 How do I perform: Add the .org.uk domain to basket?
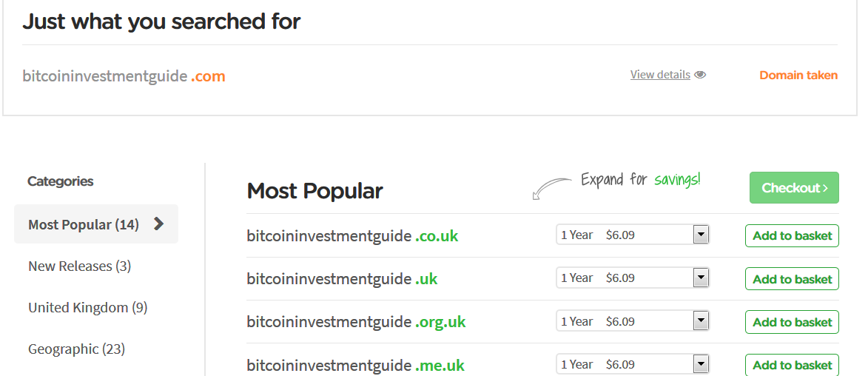(x=792, y=321)
